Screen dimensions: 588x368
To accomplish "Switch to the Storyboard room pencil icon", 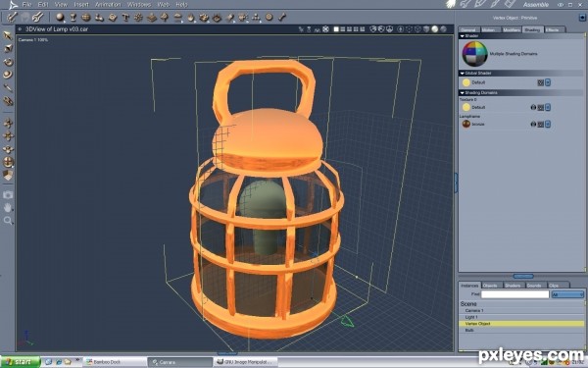I will [480, 4].
